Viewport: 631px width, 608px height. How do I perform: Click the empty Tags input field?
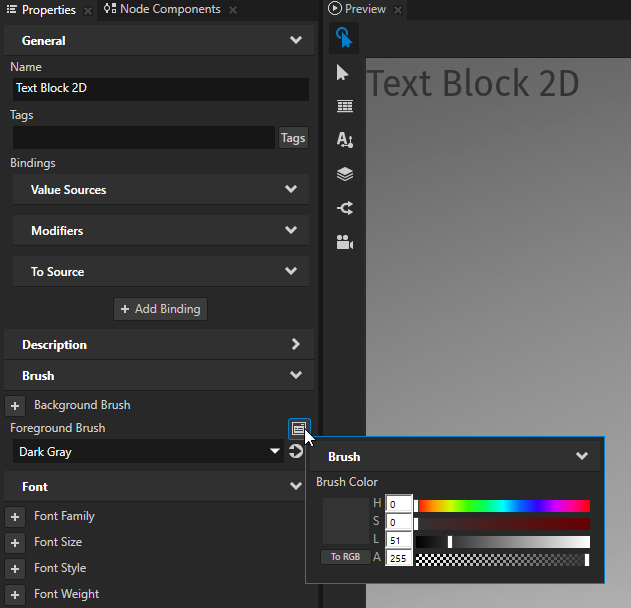144,138
